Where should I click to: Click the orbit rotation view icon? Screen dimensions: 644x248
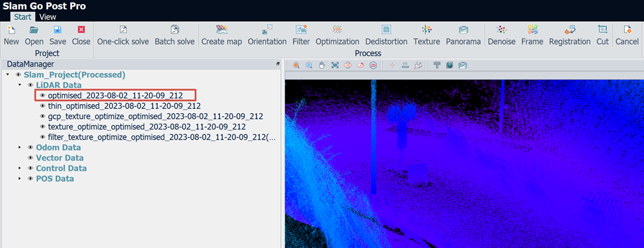(348, 65)
